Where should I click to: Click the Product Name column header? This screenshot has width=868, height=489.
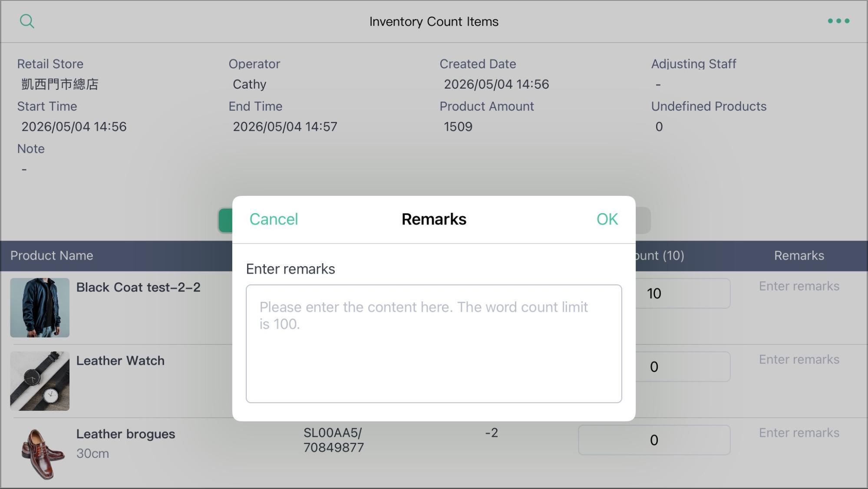52,255
